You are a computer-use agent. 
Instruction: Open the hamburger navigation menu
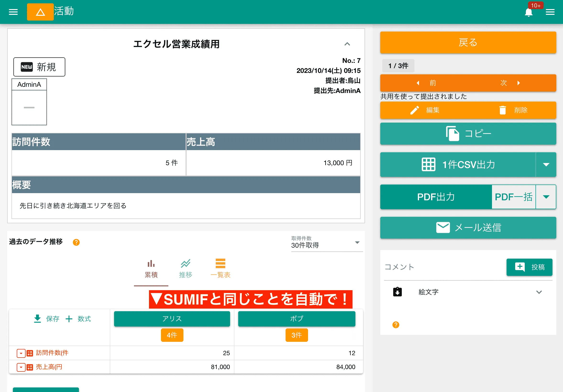click(13, 12)
